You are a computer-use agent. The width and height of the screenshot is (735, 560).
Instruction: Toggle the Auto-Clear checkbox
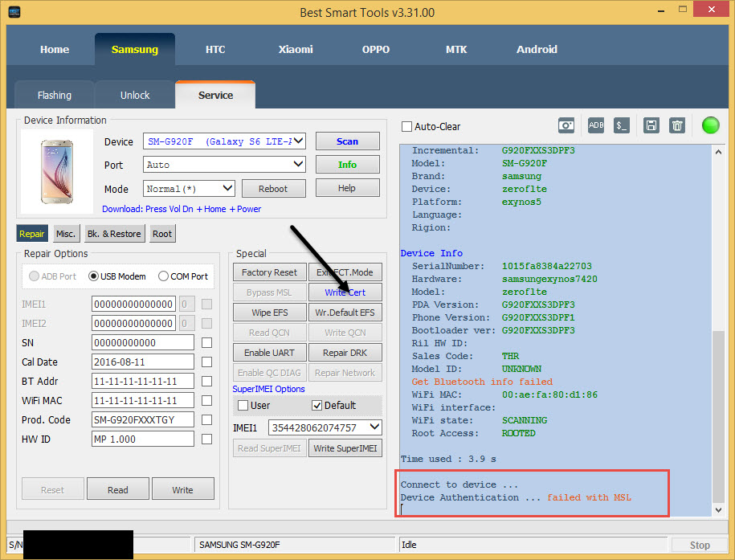coord(407,127)
